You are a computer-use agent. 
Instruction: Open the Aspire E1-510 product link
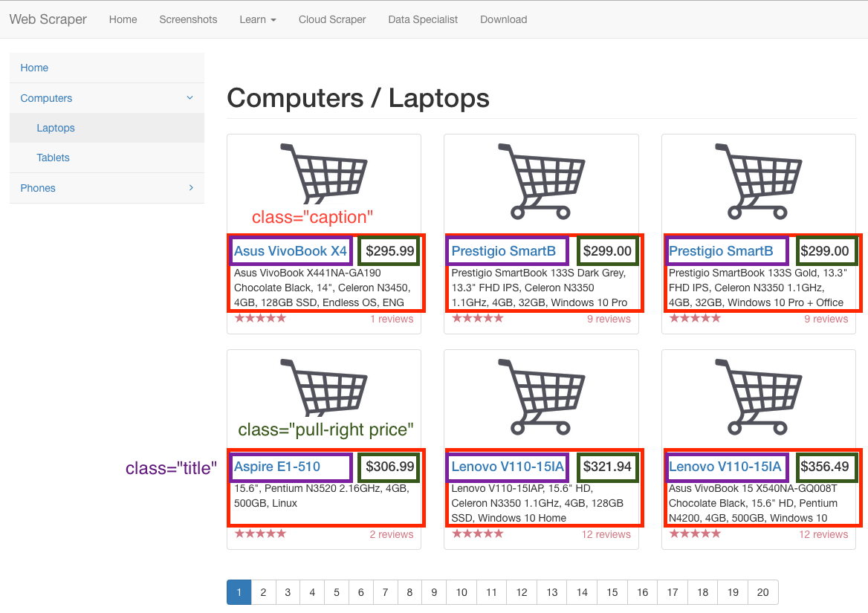coord(276,467)
